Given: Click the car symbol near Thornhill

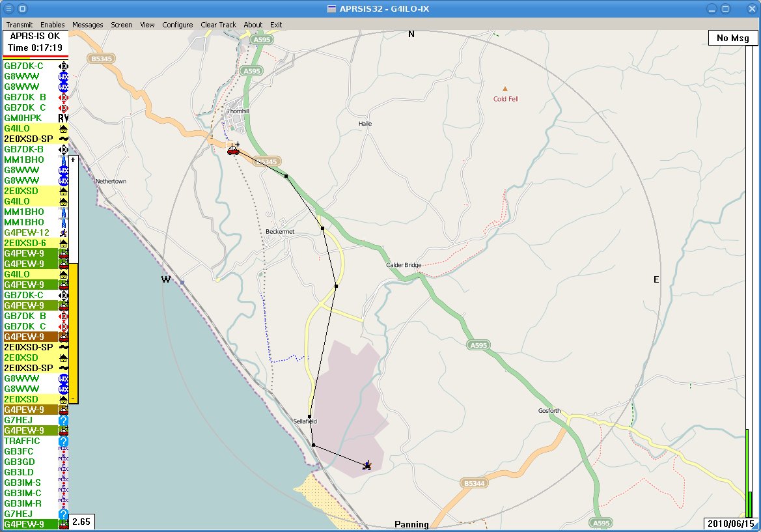Looking at the screenshot, I should [x=232, y=150].
